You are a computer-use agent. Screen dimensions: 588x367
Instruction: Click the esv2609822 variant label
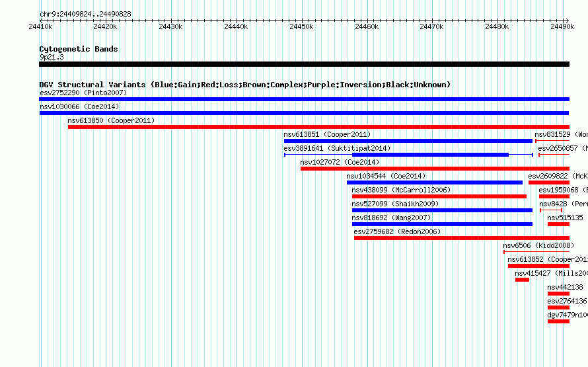558,176
